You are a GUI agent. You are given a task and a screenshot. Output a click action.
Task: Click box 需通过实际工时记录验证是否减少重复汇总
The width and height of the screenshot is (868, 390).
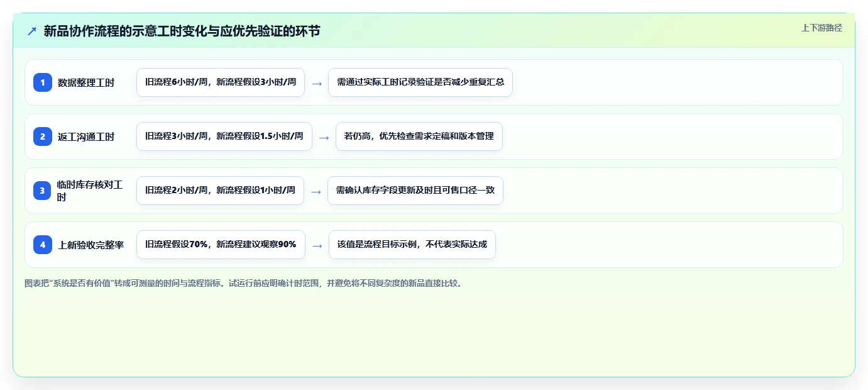click(420, 82)
